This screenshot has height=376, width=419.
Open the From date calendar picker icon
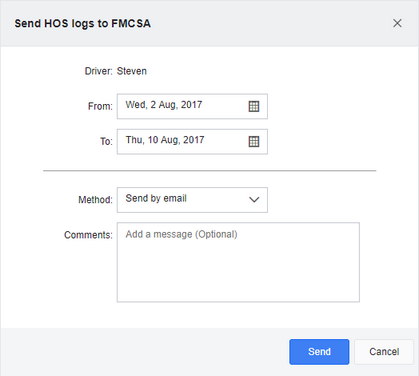pyautogui.click(x=254, y=106)
